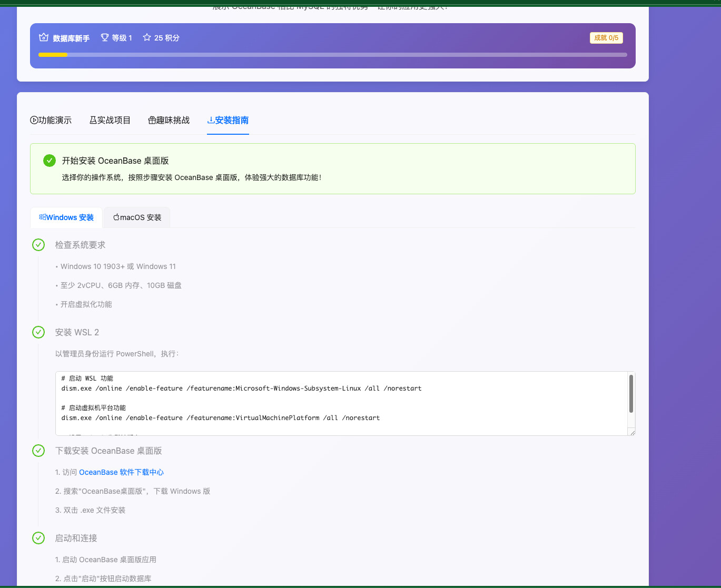The image size is (721, 588).
Task: Click text Windows 10 1903+ 或 Windows 11
Action: tap(118, 266)
